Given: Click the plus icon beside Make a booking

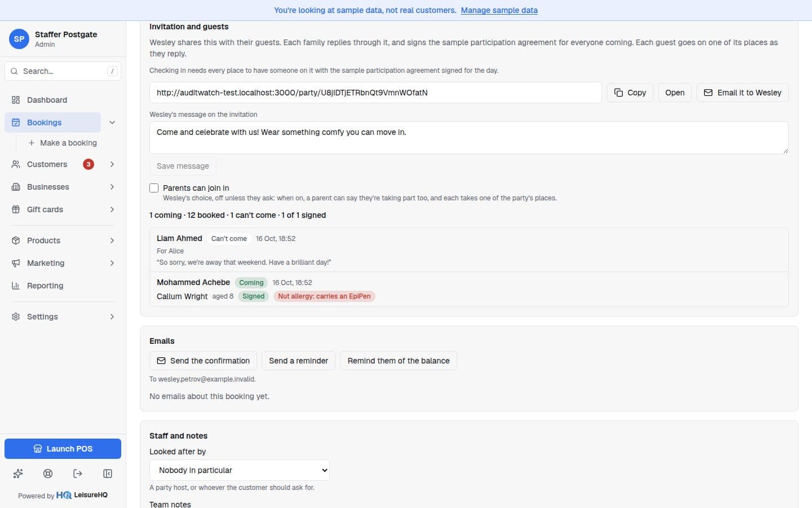Looking at the screenshot, I should tap(32, 143).
